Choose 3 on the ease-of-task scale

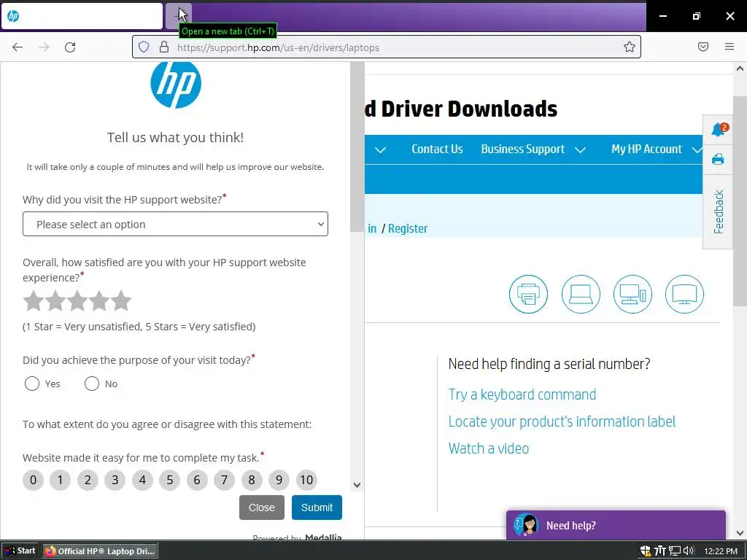pyautogui.click(x=115, y=480)
